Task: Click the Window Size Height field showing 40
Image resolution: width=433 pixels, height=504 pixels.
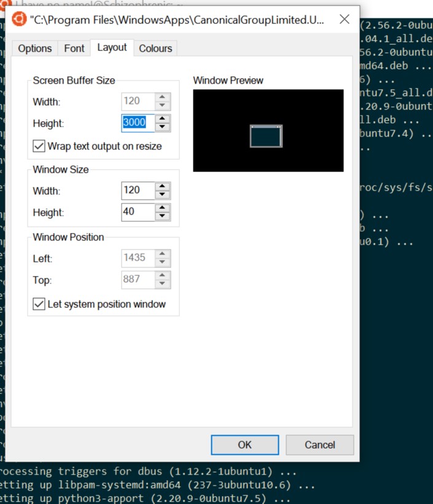Action: click(x=138, y=212)
